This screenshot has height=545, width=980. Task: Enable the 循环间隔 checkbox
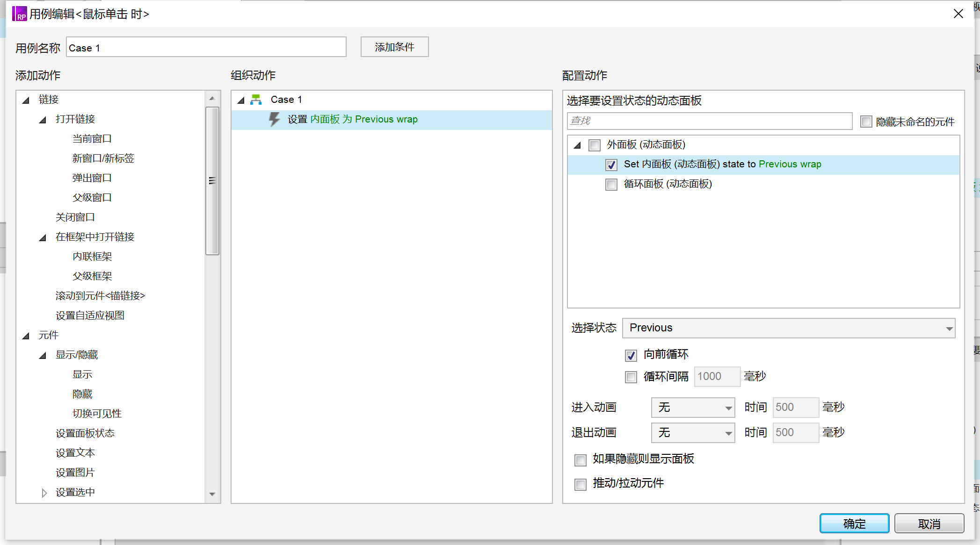coord(631,377)
